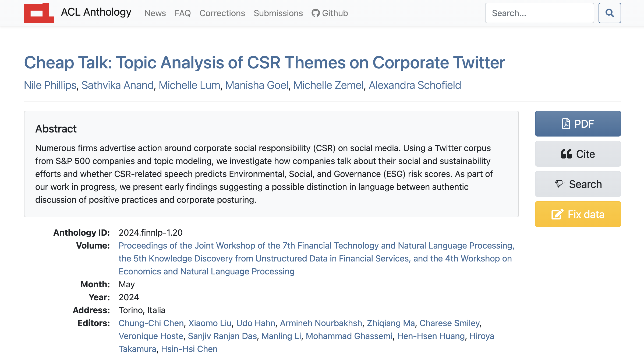This screenshot has height=356, width=644.
Task: Open author Nile Phillips's page
Action: [x=50, y=85]
